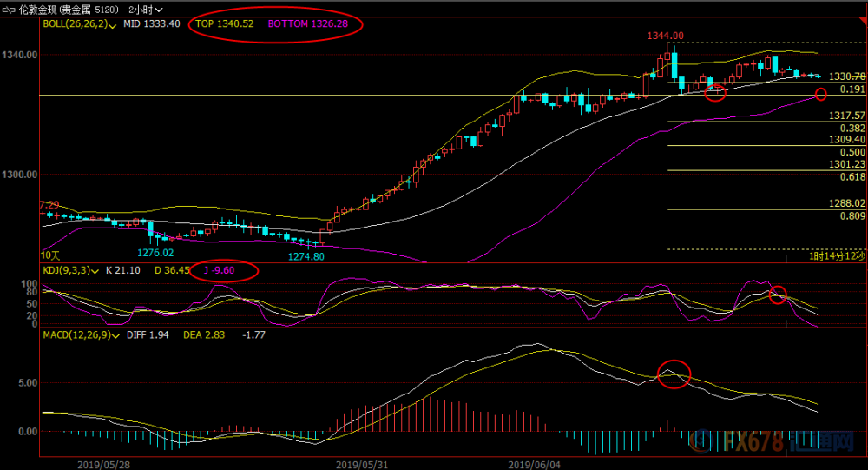868x470 pixels.
Task: Click the 伦敦金现 instrument title
Action: (39, 10)
